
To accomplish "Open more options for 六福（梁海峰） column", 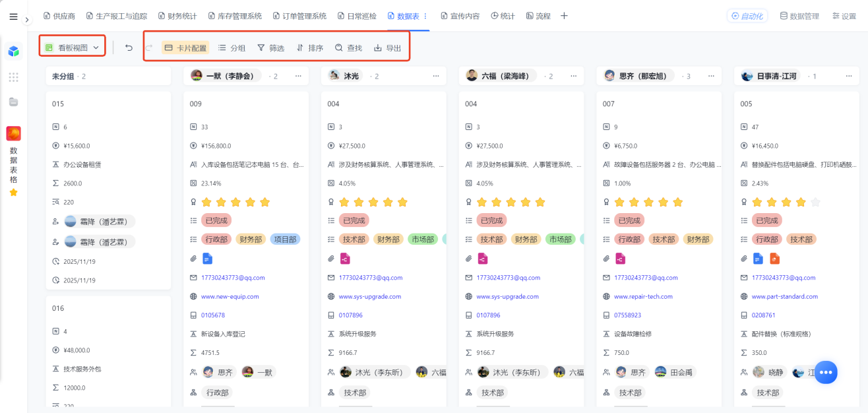I will tap(574, 76).
